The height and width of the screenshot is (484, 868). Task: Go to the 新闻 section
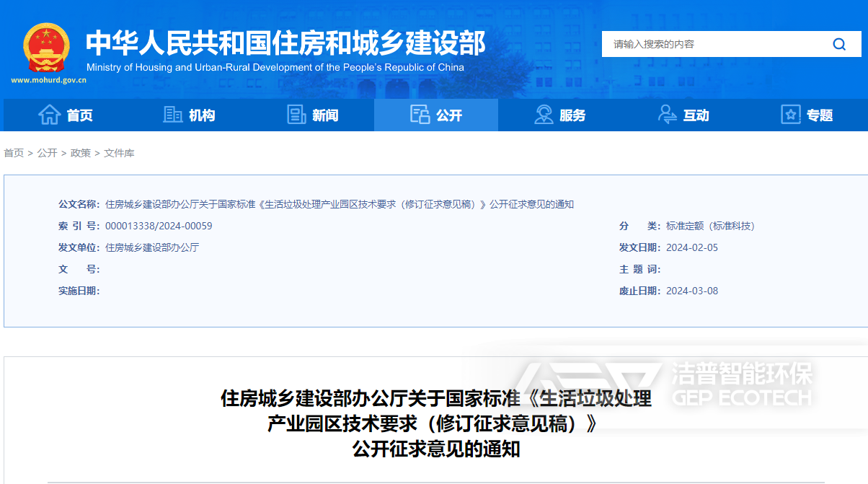[325, 115]
